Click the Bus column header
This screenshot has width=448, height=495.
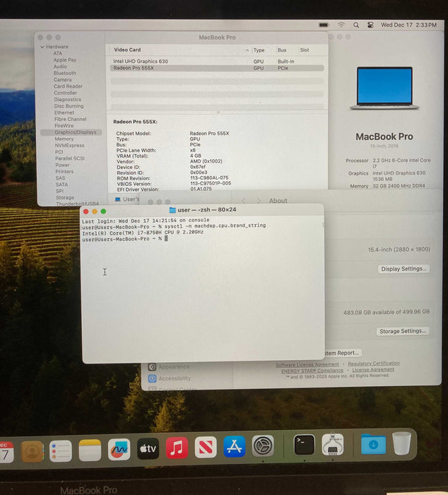coord(282,50)
